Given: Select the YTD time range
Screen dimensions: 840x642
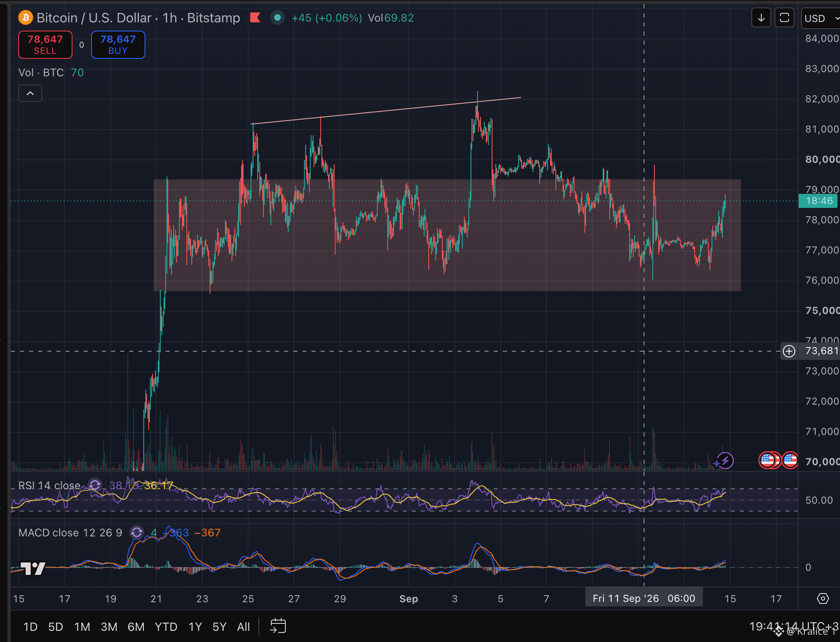Looking at the screenshot, I should pos(166,627).
